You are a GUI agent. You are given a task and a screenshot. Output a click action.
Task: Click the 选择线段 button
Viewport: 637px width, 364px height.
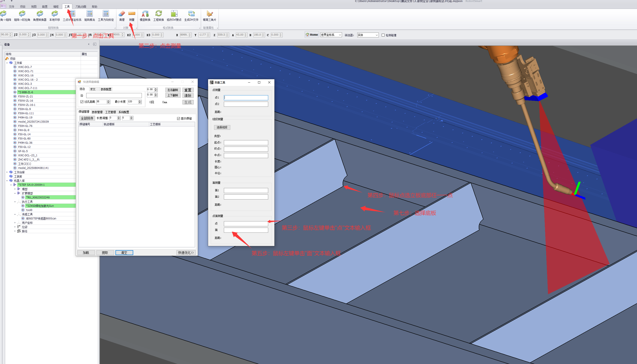(x=222, y=128)
